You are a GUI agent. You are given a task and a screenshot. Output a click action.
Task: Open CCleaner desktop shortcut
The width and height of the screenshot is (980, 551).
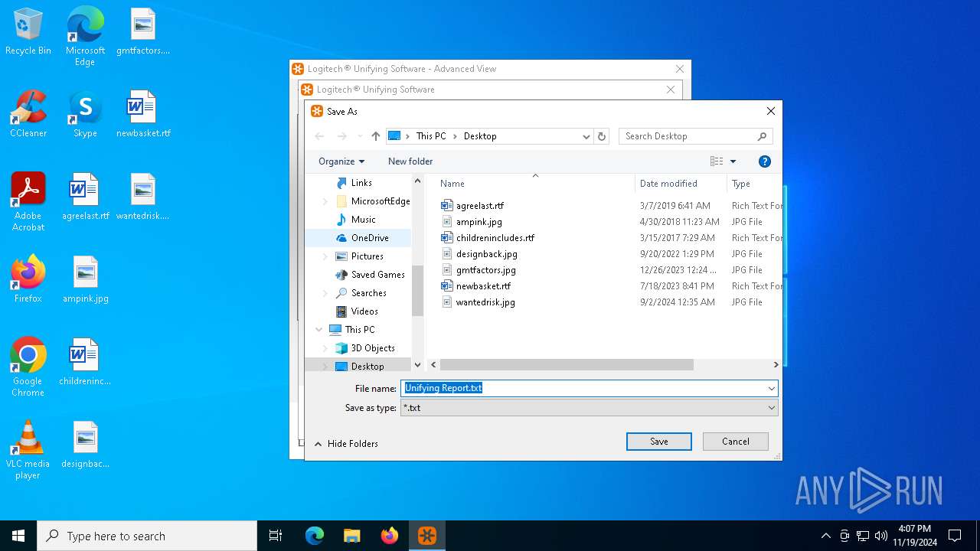click(28, 115)
